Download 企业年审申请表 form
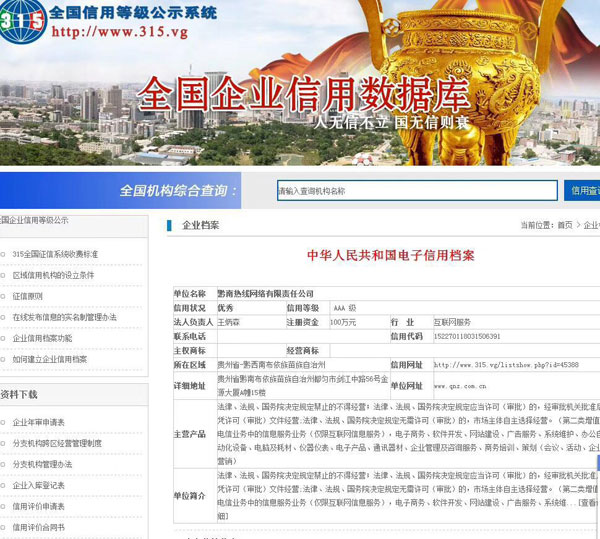600x539 pixels. [38, 422]
